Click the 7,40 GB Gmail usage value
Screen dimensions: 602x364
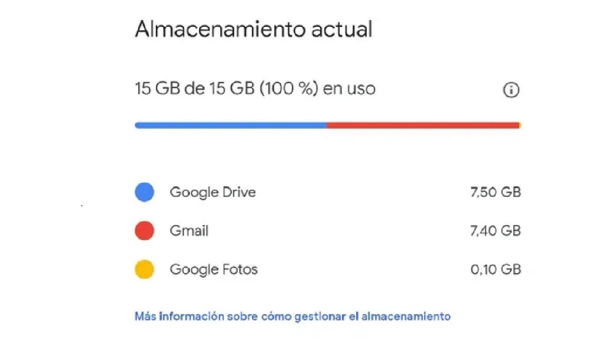[496, 231]
